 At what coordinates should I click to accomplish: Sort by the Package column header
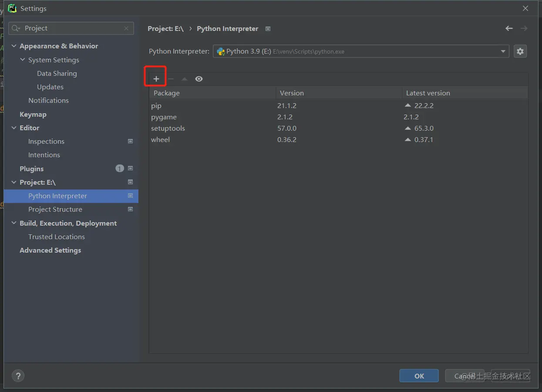pos(212,93)
